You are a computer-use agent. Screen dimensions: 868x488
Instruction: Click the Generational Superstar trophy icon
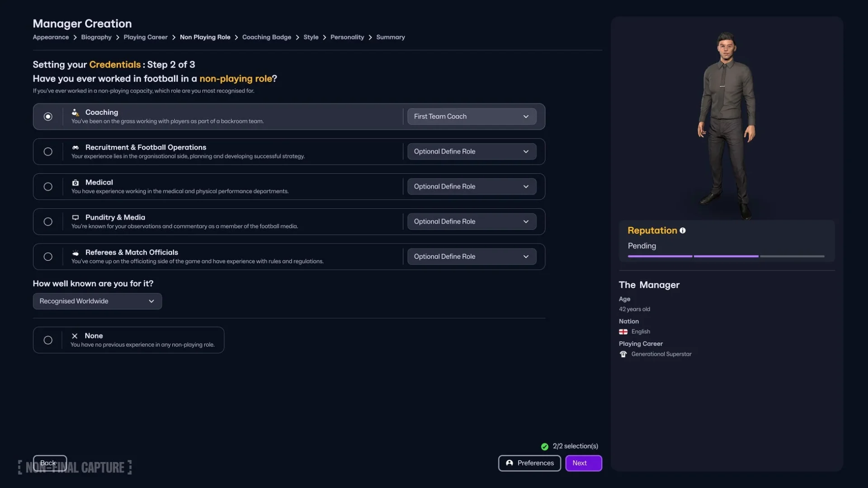point(623,354)
